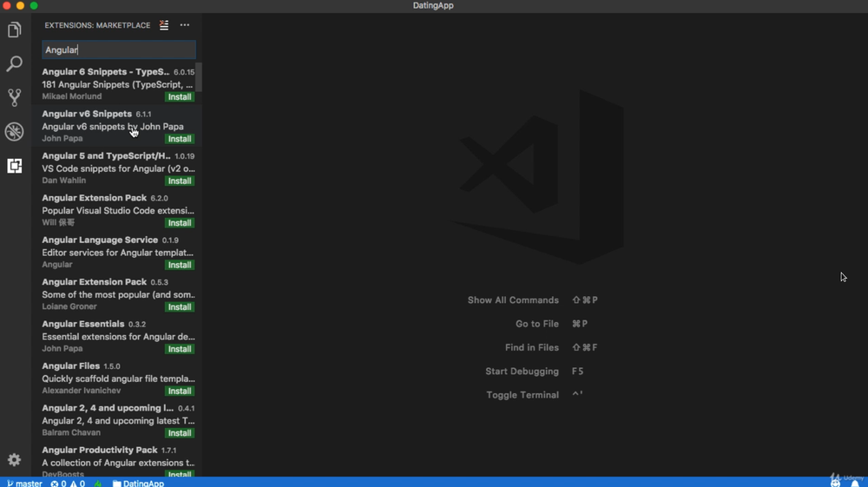
Task: Click Extensions: Marketplace panel header
Action: coord(97,25)
